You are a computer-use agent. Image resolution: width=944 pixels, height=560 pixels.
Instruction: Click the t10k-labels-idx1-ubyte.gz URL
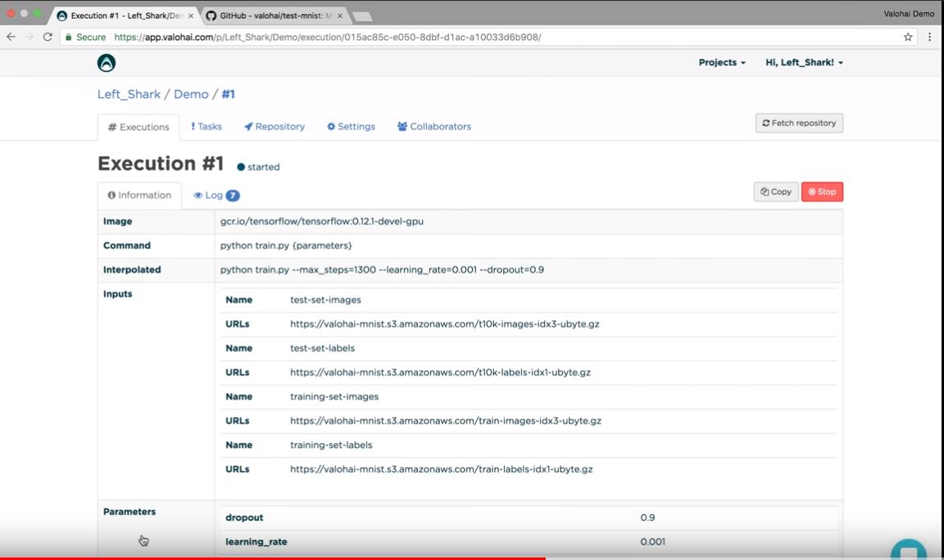click(440, 373)
